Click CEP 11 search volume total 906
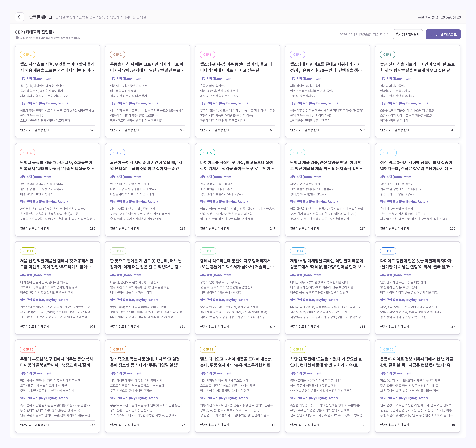The width and height of the screenshot is (476, 448). 92,327
